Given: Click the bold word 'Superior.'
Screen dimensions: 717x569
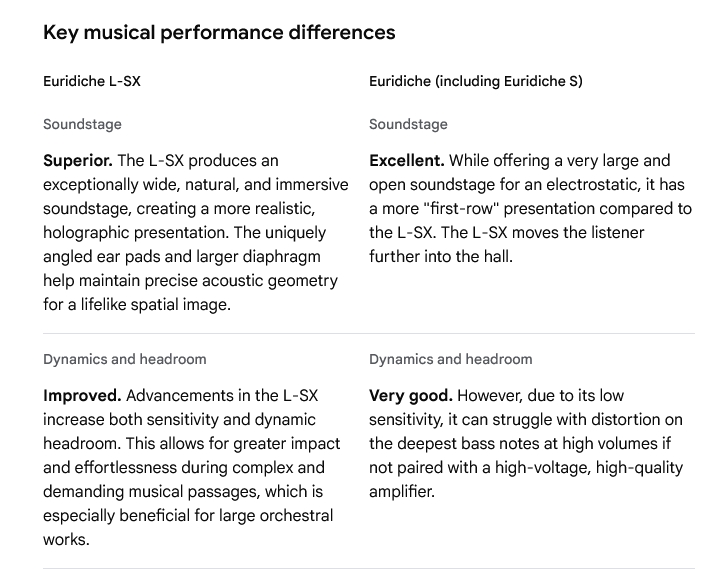Looking at the screenshot, I should [x=78, y=161].
